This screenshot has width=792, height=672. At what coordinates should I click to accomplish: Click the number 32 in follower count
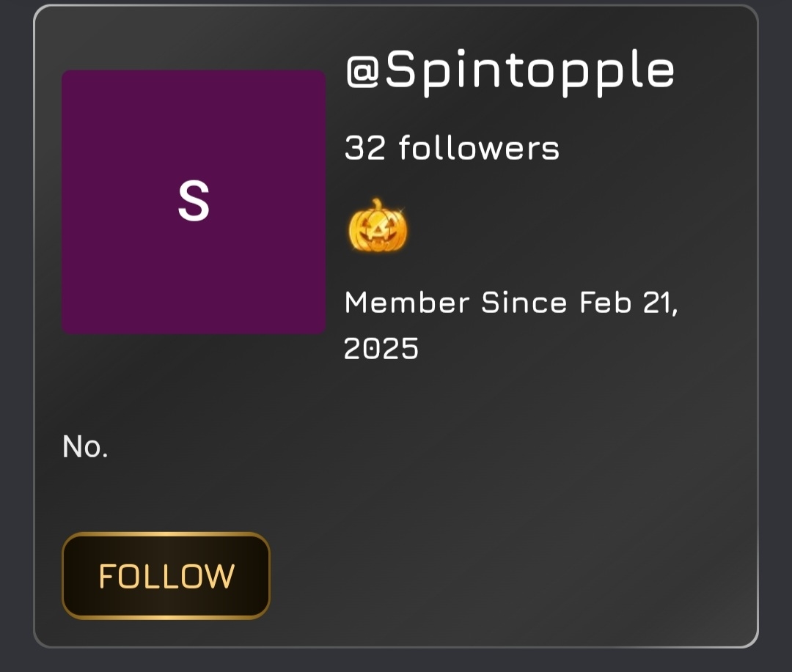point(365,148)
